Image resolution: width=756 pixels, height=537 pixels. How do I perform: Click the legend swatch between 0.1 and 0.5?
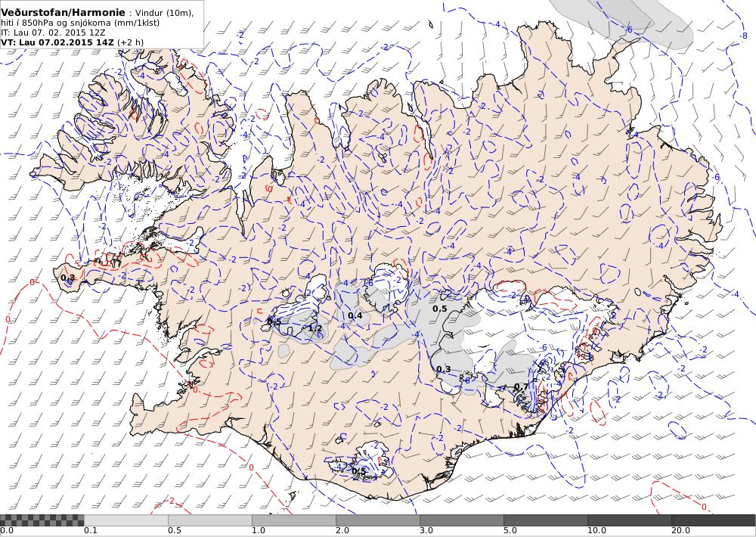pyautogui.click(x=125, y=520)
